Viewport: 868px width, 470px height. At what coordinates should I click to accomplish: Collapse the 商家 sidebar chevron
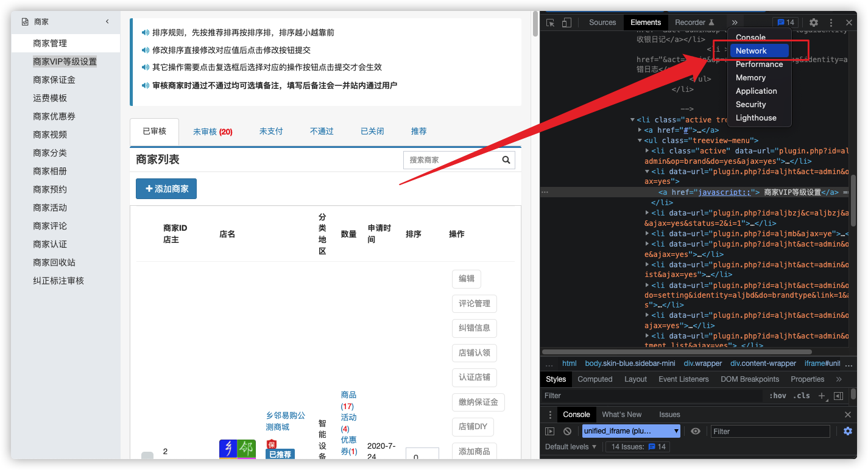107,21
